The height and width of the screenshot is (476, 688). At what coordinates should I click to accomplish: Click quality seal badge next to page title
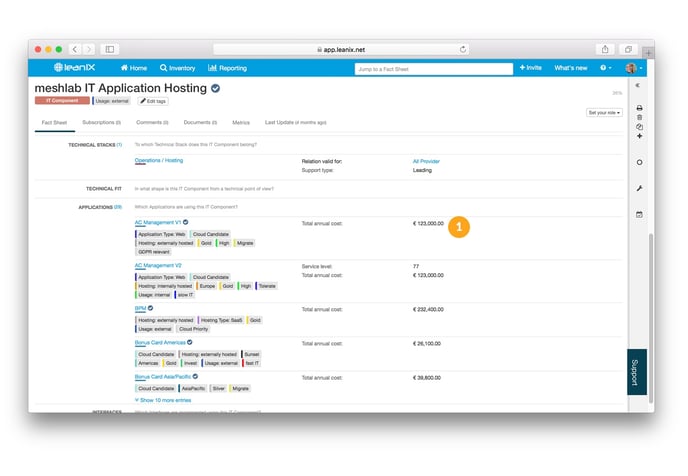(215, 88)
